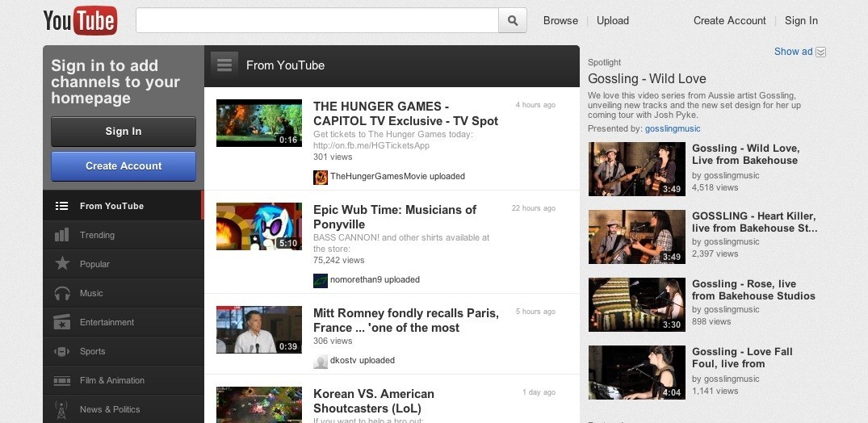Viewport: 868px width, 423px height.
Task: Click the nomorethan9 channel avatar
Action: tap(321, 280)
